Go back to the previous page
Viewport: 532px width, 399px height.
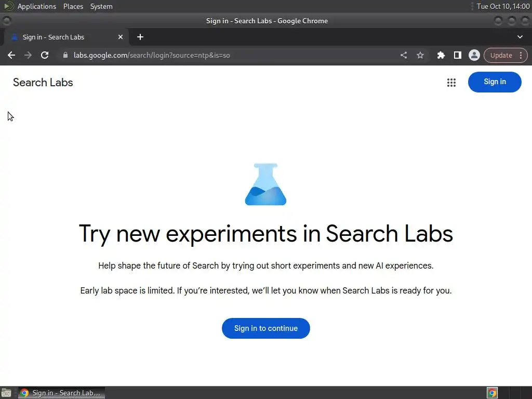pos(11,55)
